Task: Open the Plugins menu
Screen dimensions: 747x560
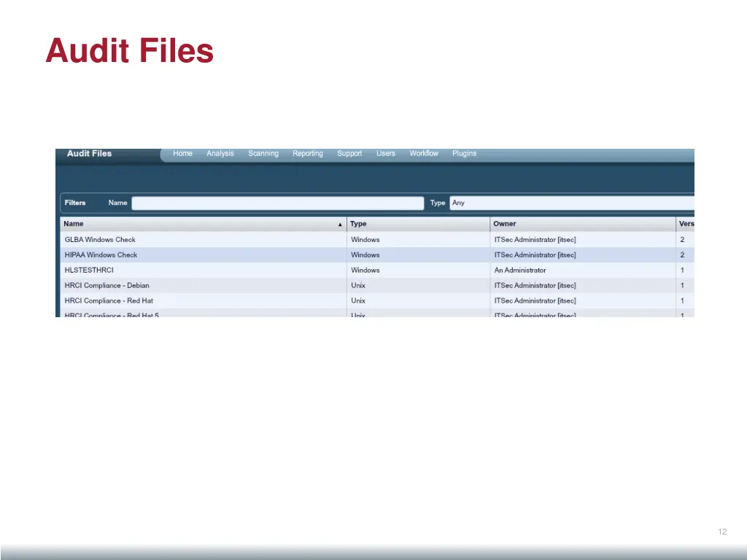Action: (x=465, y=153)
